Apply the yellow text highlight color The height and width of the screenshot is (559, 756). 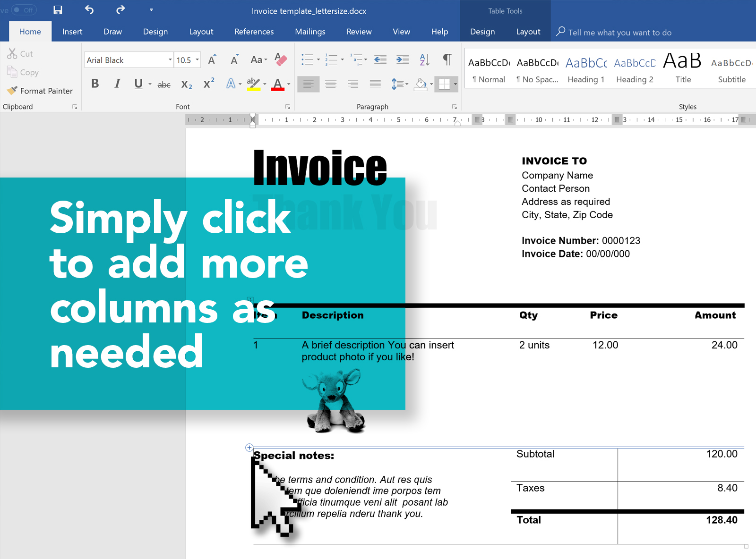[x=254, y=84]
